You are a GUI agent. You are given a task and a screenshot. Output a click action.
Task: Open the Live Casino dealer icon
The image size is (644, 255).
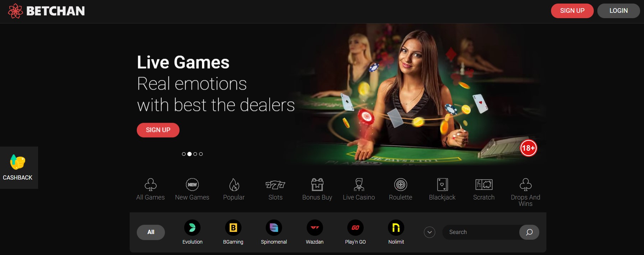(359, 185)
